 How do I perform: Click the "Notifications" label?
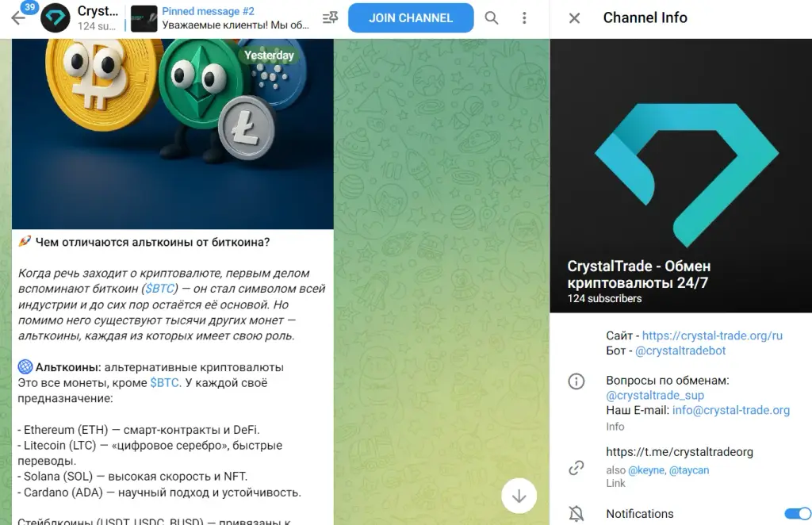click(x=640, y=514)
